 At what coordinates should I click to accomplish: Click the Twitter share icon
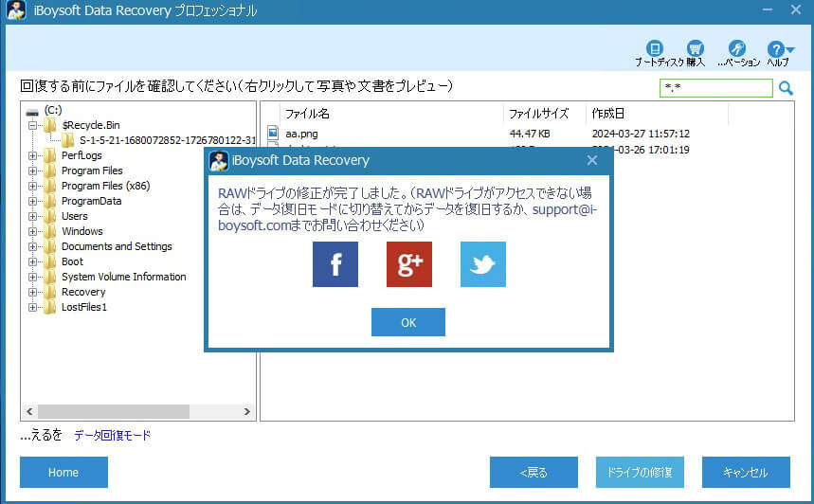[482, 264]
